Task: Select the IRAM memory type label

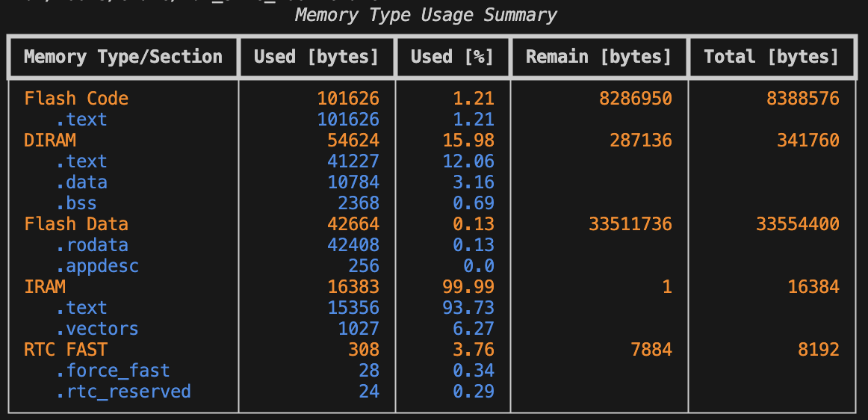Action: 45,287
